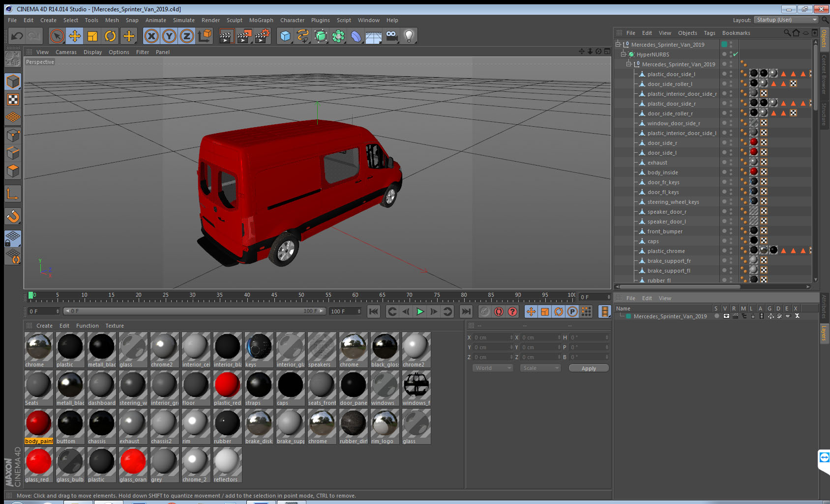
Task: Open viewport Filter menu
Action: pyautogui.click(x=143, y=52)
